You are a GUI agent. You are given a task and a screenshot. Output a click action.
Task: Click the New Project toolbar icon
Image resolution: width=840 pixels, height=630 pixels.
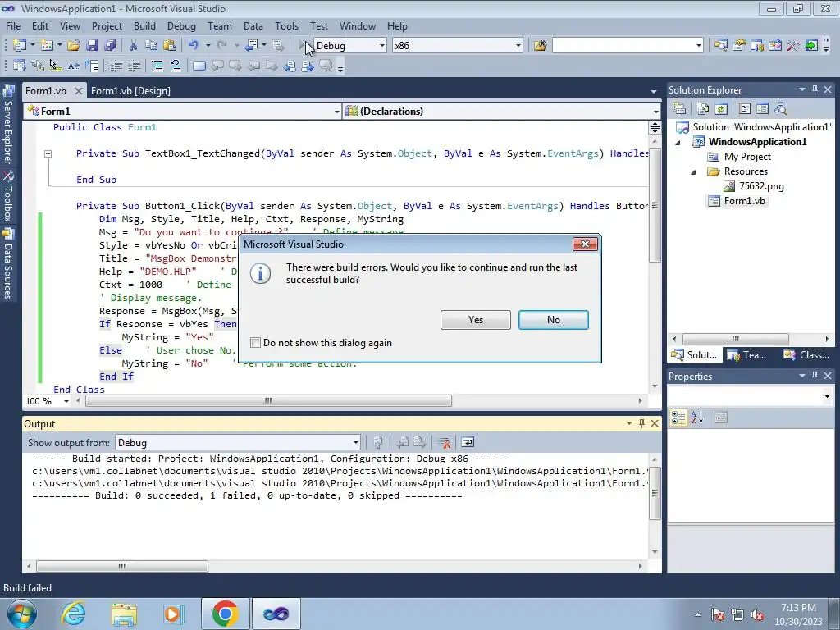click(x=20, y=46)
